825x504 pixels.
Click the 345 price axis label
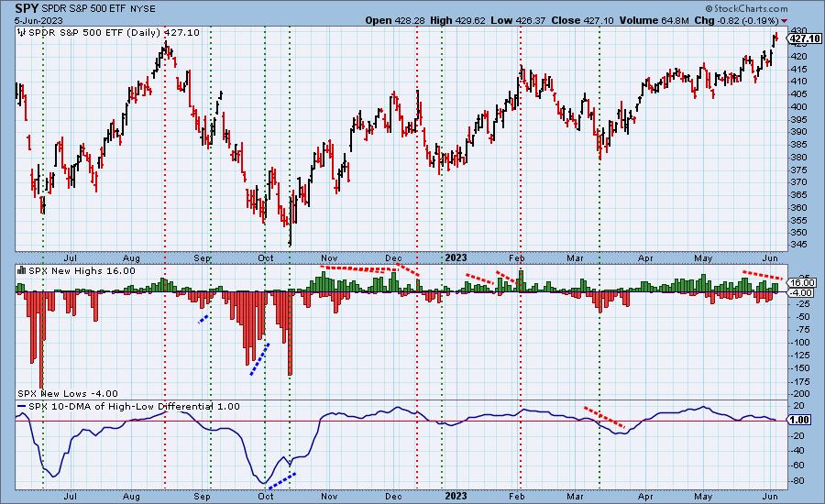(x=797, y=245)
